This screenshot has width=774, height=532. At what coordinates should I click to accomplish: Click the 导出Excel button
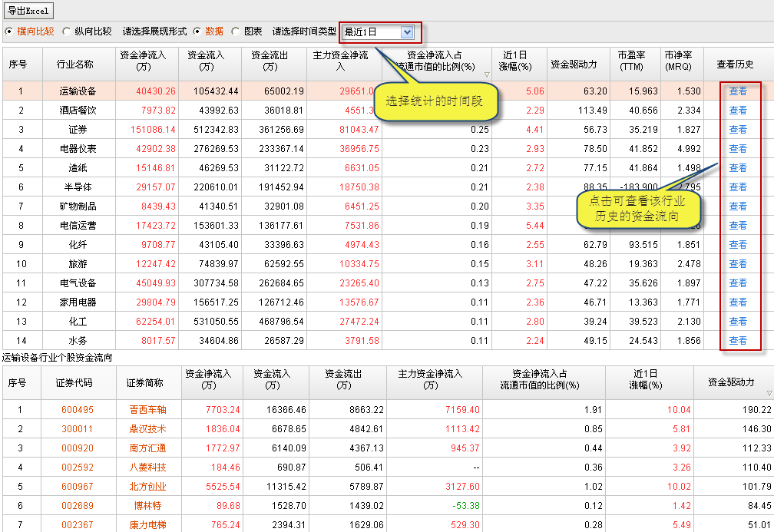(x=28, y=11)
